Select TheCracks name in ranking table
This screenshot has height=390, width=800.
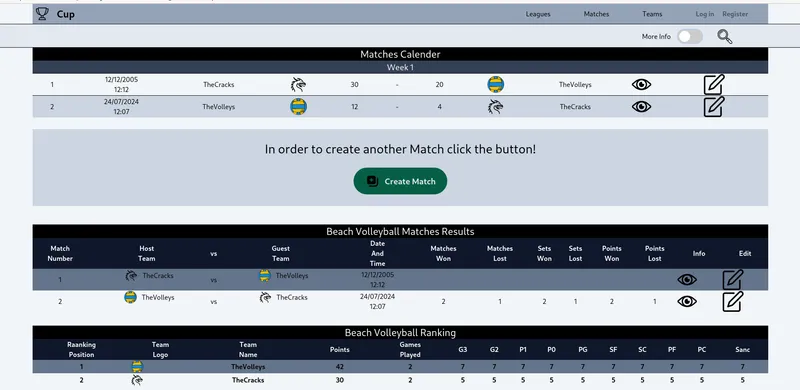point(248,380)
